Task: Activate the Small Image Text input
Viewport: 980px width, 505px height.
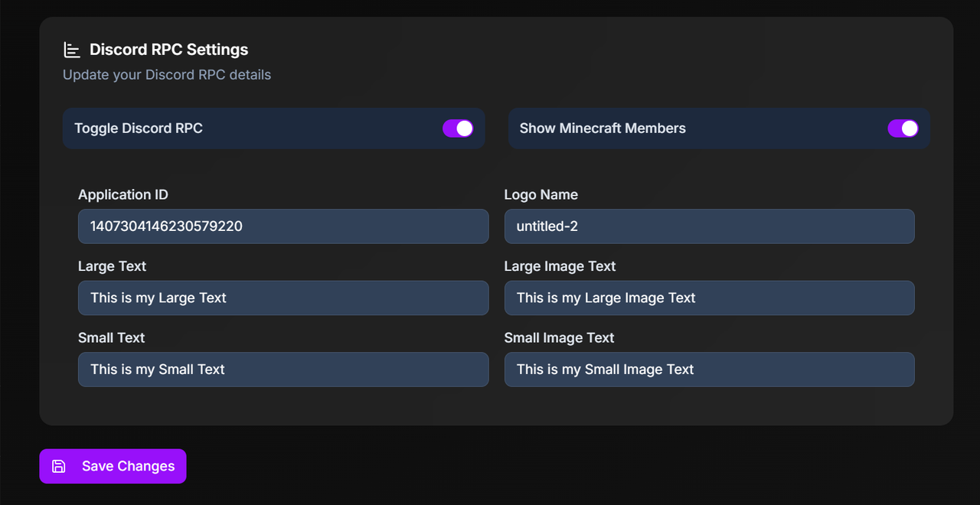Action: 709,370
